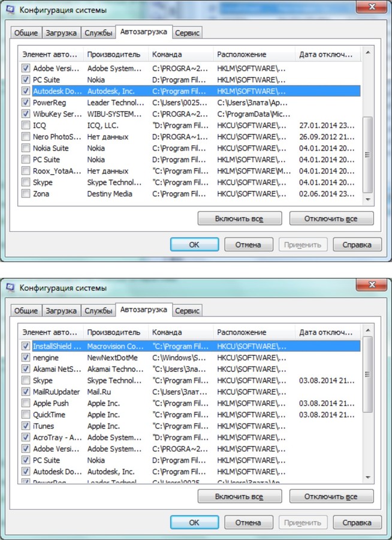Select Mail.Ru manufacturer cell

coord(99,392)
